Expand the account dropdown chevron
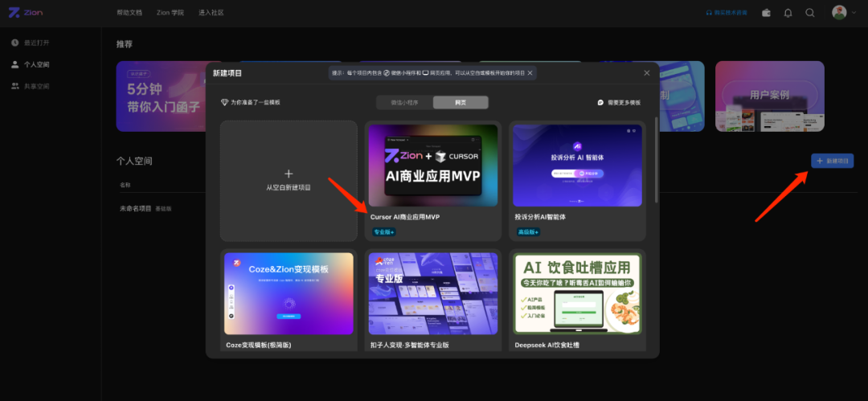868x401 pixels. (x=853, y=13)
